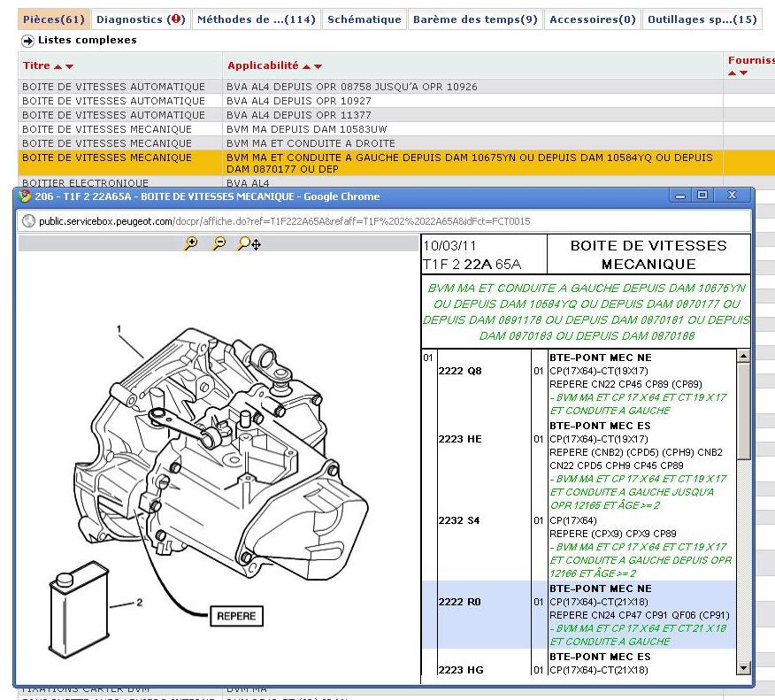The height and width of the screenshot is (700, 775).
Task: Click the CP(17X64)-CT(21X18) line of 2222 R0
Action: (x=599, y=602)
